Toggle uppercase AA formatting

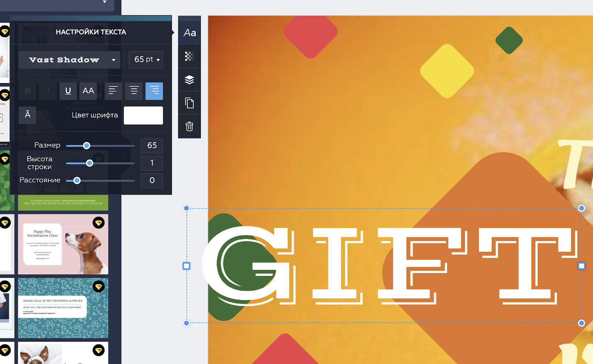[x=88, y=91]
